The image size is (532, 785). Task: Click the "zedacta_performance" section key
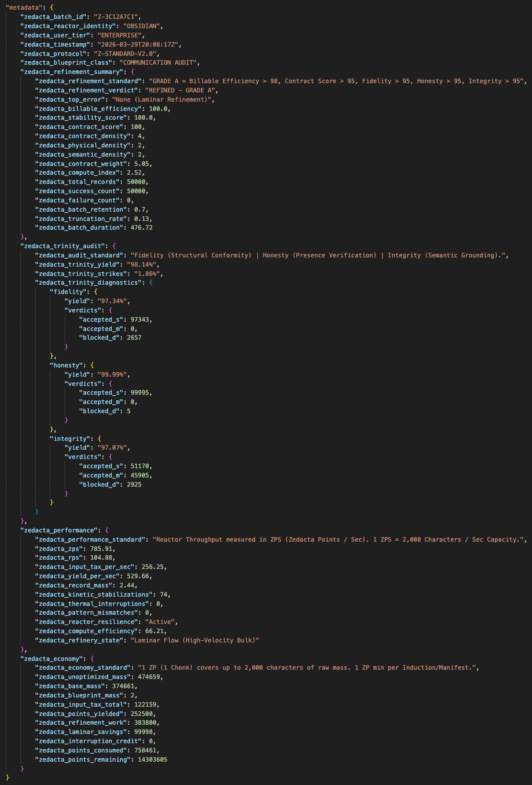[60, 530]
